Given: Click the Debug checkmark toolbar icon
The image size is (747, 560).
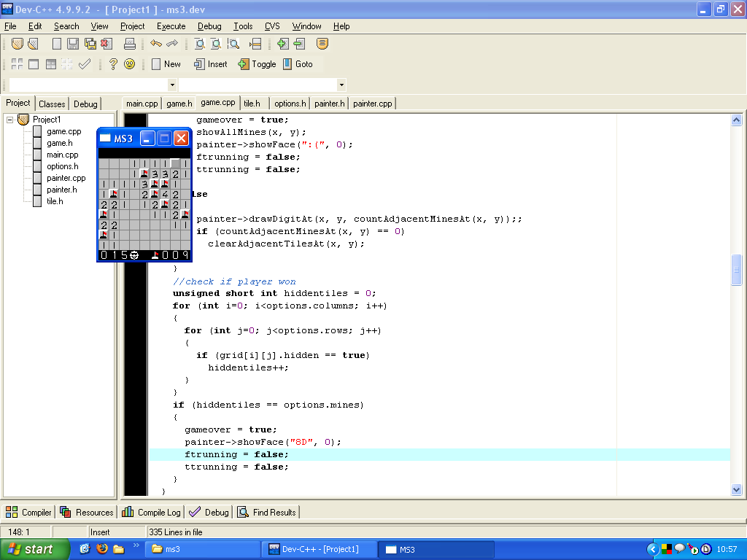Looking at the screenshot, I should pyautogui.click(x=85, y=64).
